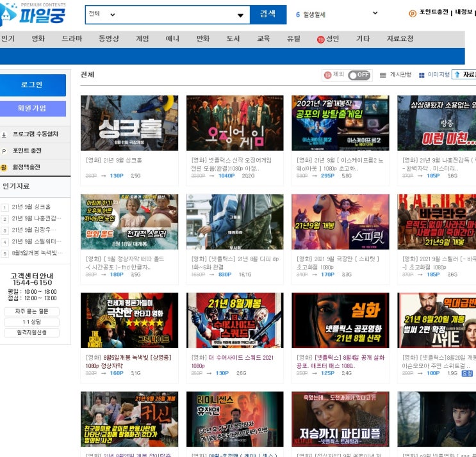Open the 이스케이프룸2 thumbnail

point(340,123)
